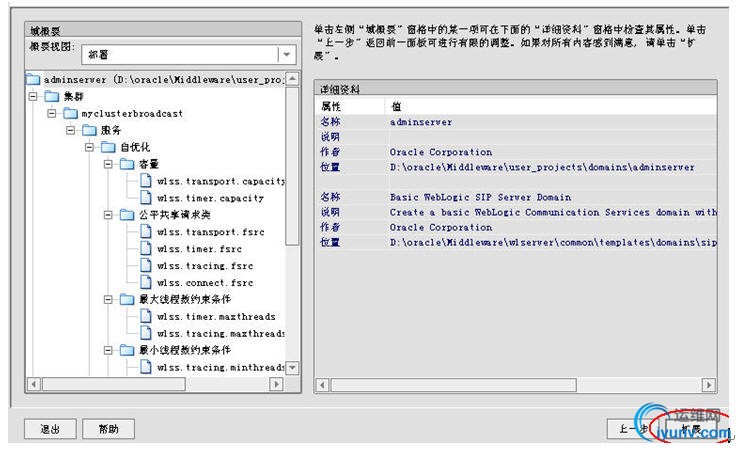Screen dimensions: 737x449
Task: Click 'Basic WebLogic SIP Server Domain' value
Action: click(x=480, y=197)
